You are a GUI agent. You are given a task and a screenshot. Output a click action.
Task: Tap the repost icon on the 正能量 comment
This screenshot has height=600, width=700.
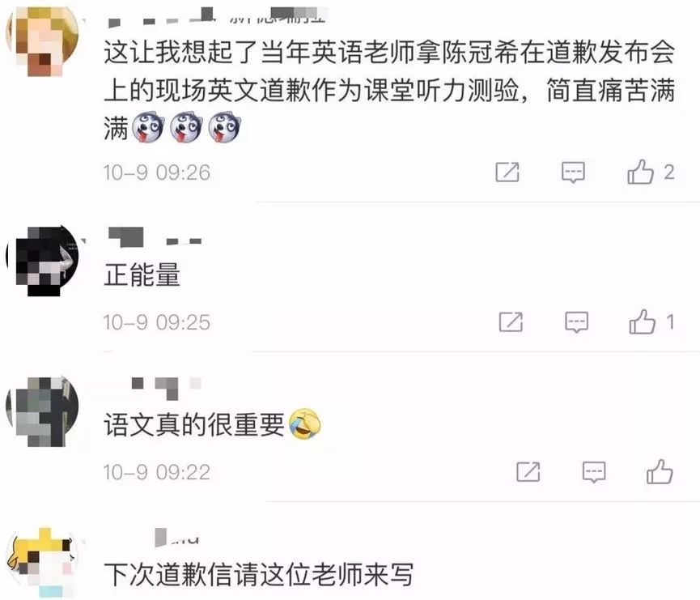[x=511, y=321]
